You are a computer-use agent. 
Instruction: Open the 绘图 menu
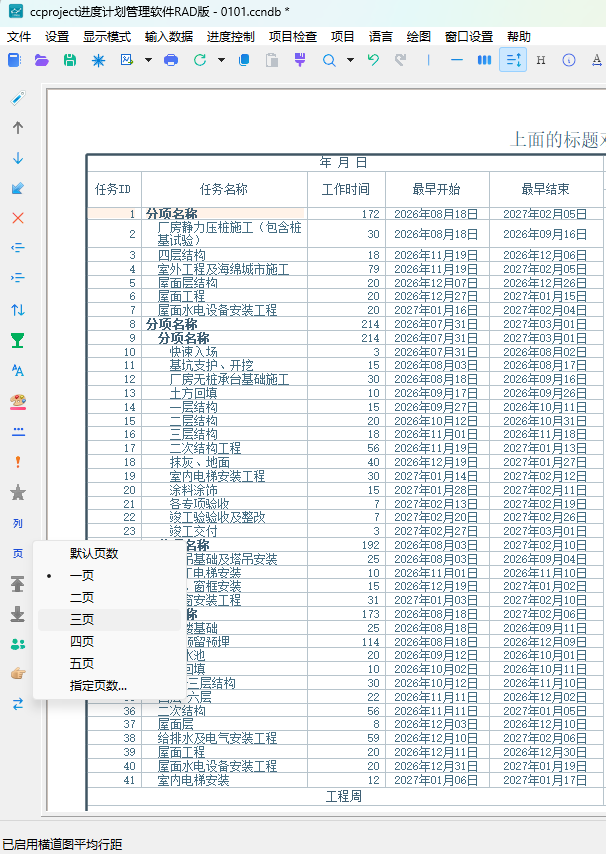(x=419, y=36)
